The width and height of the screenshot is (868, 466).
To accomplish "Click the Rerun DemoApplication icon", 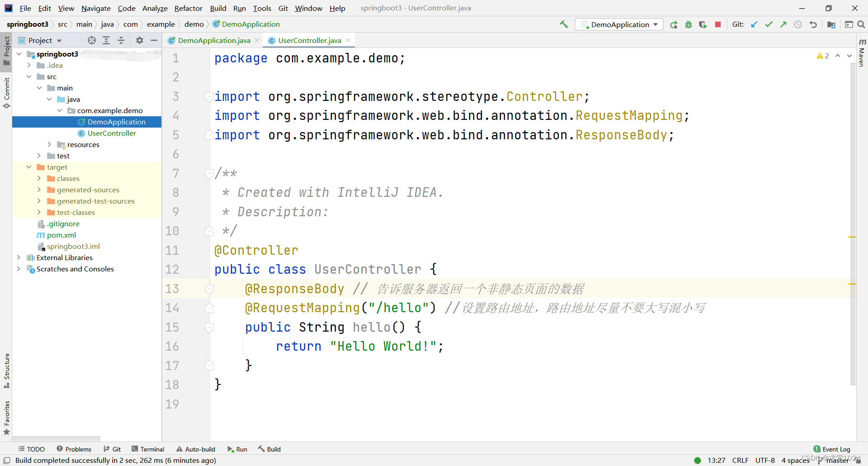I will 674,24.
